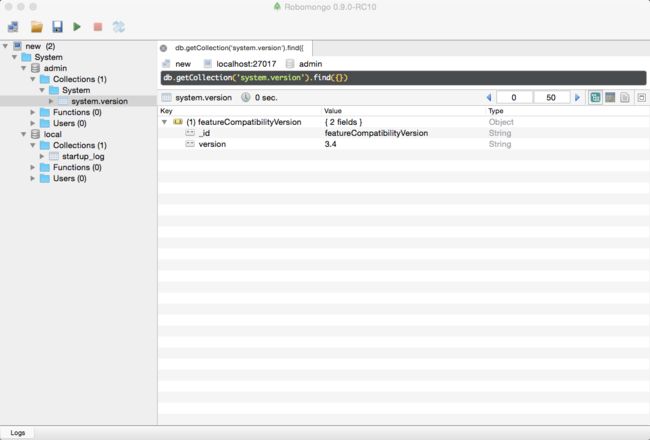This screenshot has height=440, width=650.
Task: Collapse the local database node
Action: click(x=24, y=134)
